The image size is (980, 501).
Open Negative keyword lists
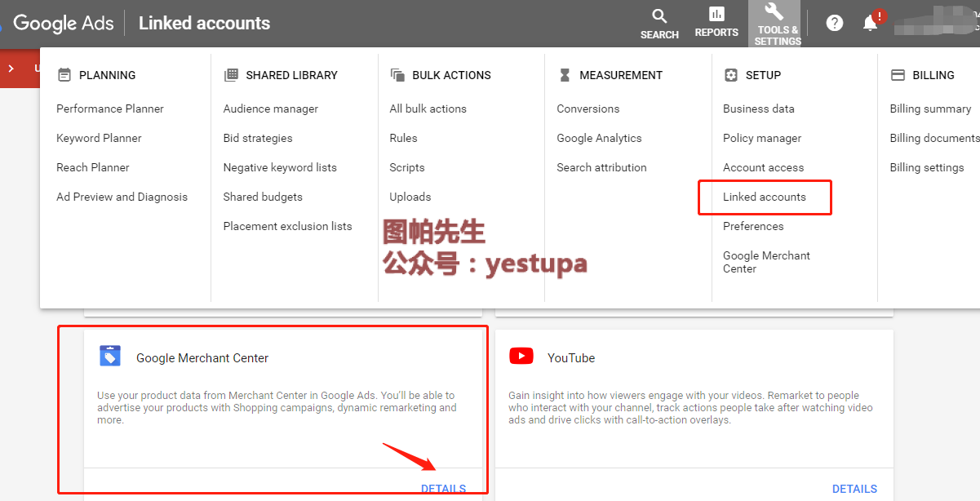[280, 167]
